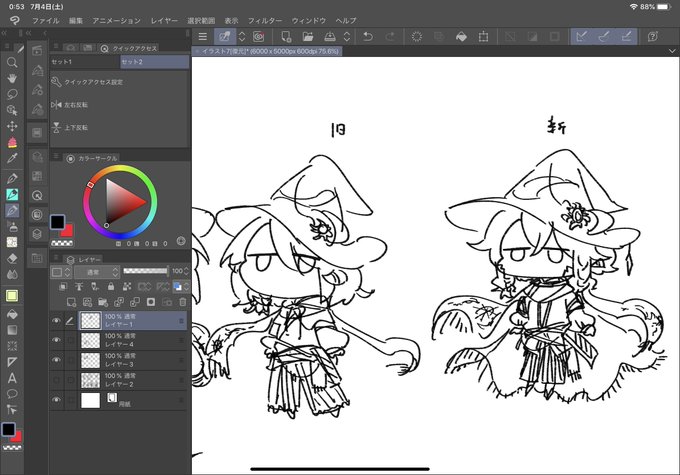Click the New canvas icon in command bar
Viewport: 680px width, 475px height.
[x=286, y=36]
